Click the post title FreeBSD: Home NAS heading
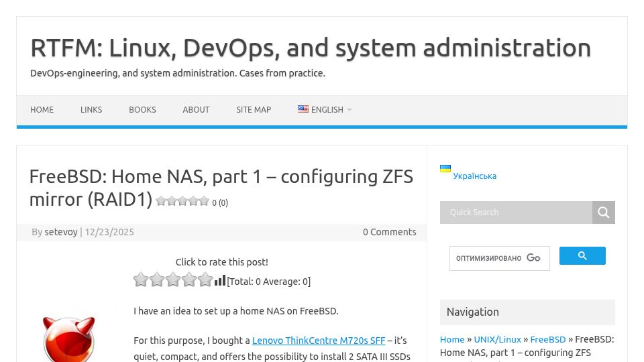 coord(221,188)
